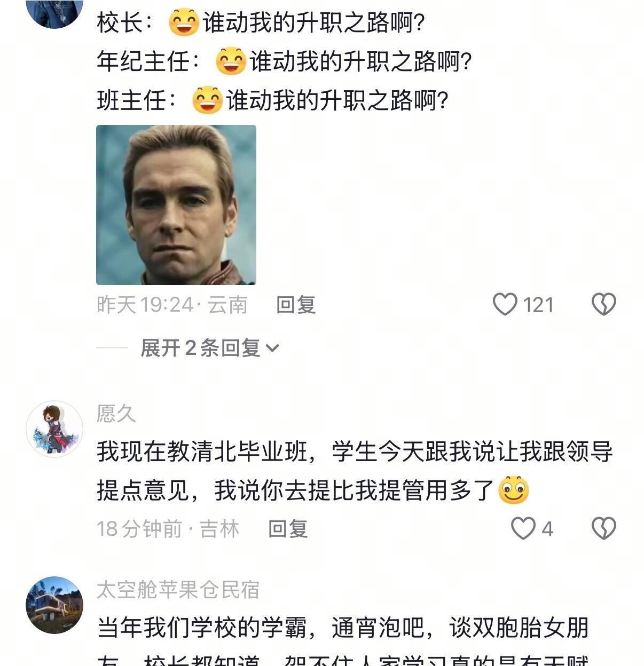
Task: Like 愿久's comment with 4 likes
Action: point(523,528)
